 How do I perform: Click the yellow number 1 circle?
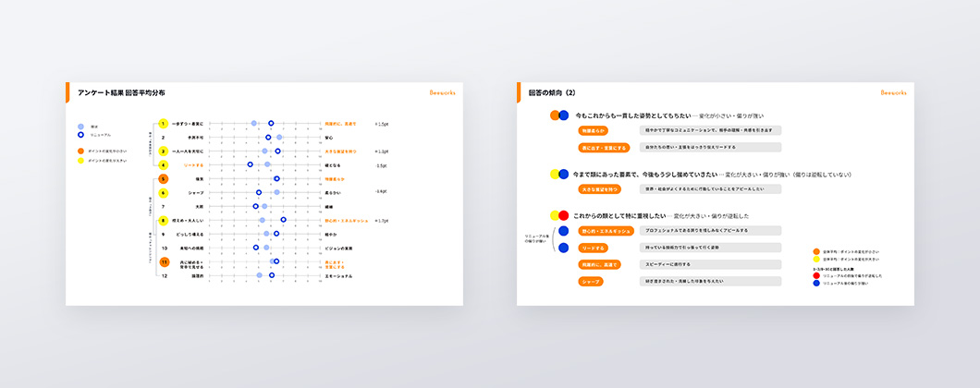pos(163,123)
